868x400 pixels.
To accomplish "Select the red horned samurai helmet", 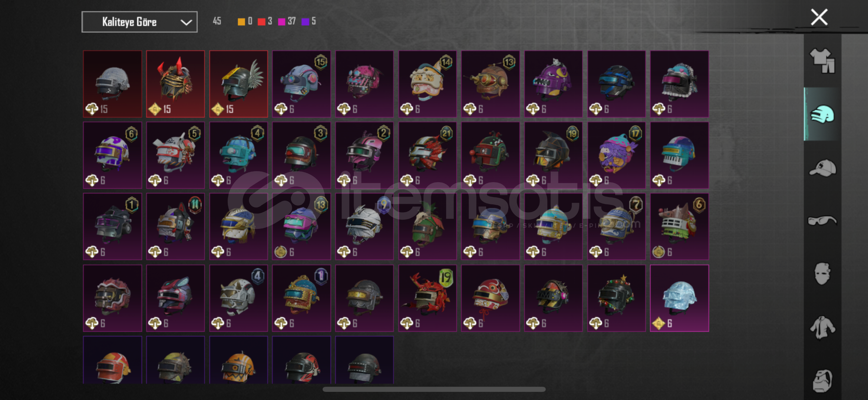I will click(175, 84).
